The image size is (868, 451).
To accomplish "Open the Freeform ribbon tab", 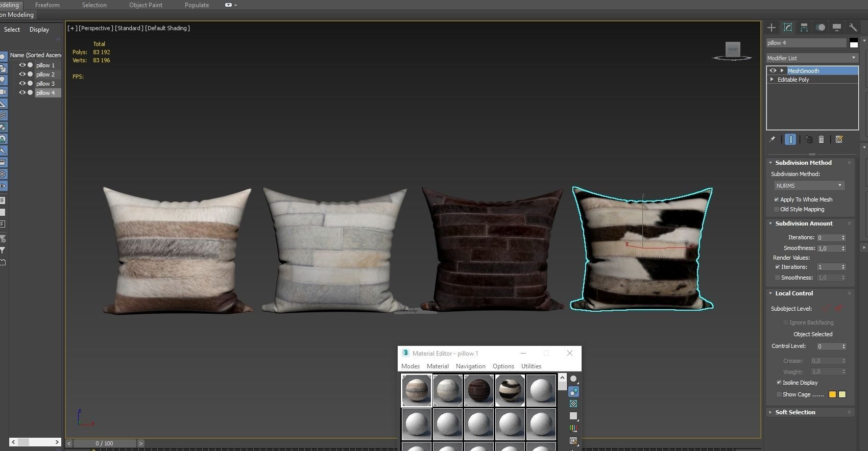I will pyautogui.click(x=47, y=5).
